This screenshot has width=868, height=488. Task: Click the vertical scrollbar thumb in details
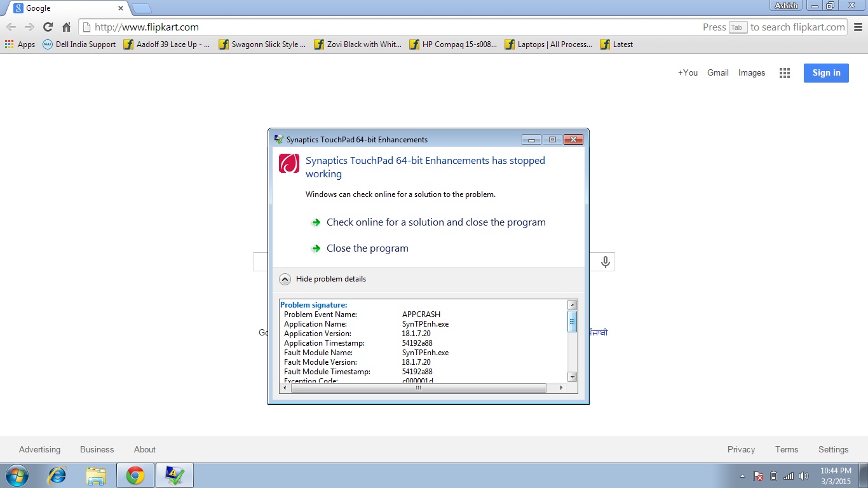coord(573,321)
